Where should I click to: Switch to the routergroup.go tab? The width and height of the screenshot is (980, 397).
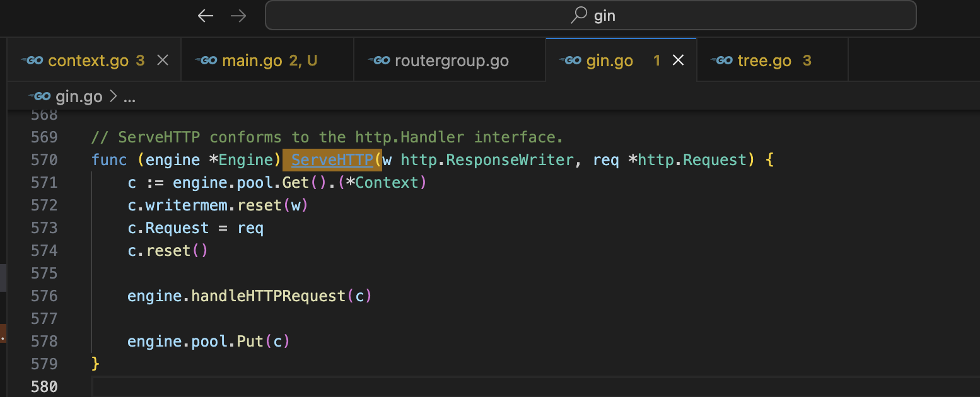[x=449, y=60]
